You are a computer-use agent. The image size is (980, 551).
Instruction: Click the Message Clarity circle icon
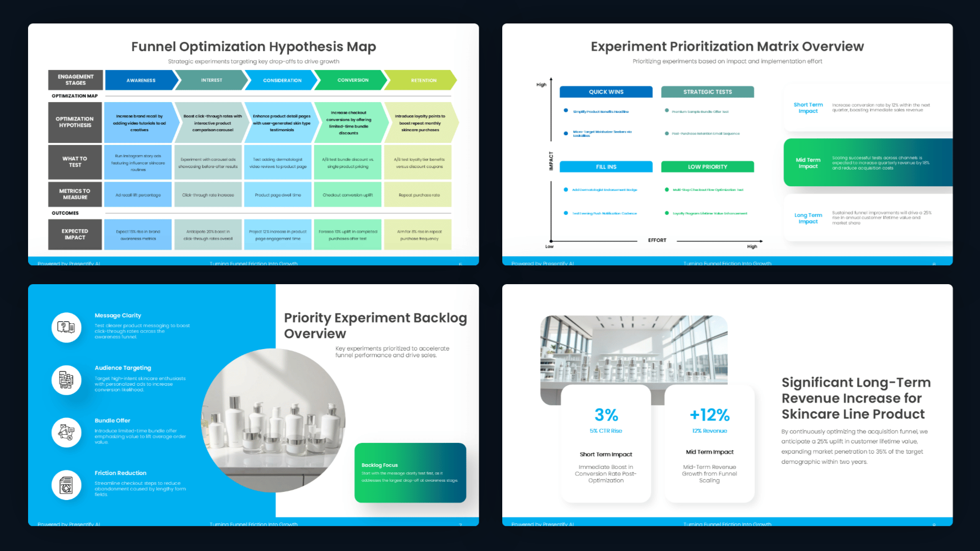66,327
